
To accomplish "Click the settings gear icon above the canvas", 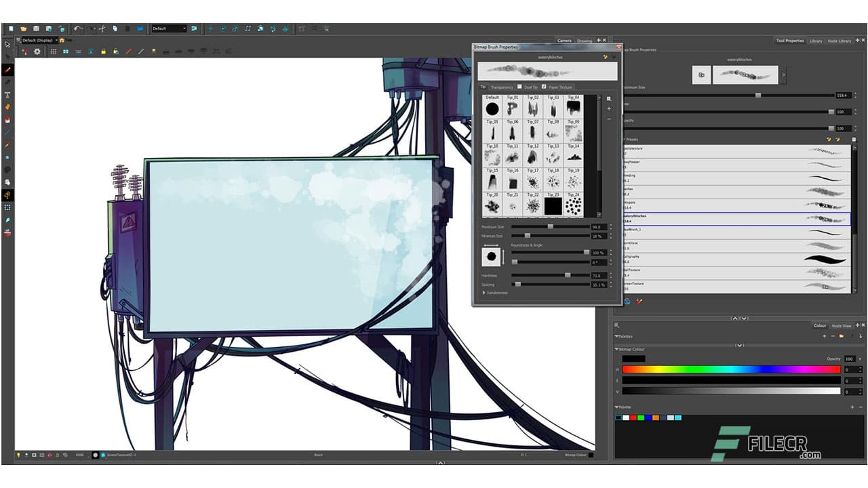I will point(37,52).
